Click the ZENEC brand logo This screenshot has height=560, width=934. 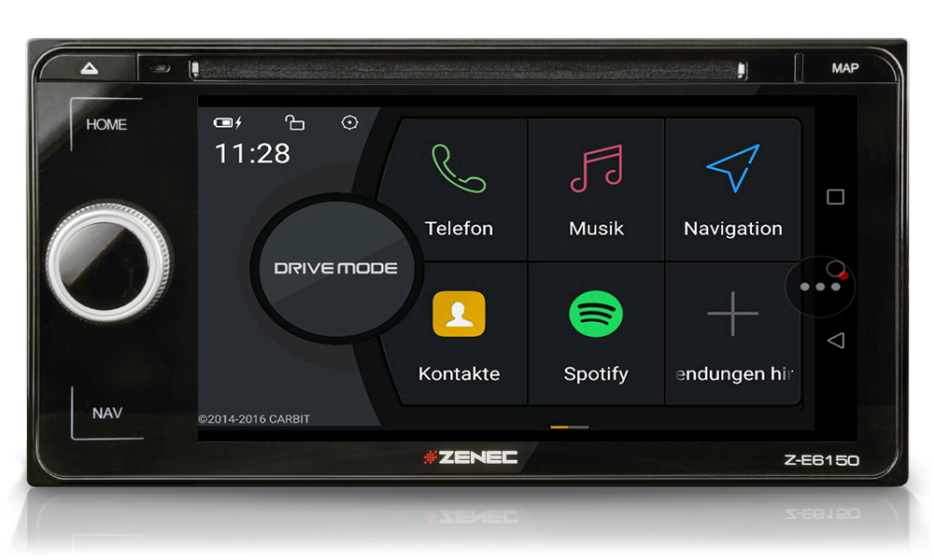click(x=470, y=457)
